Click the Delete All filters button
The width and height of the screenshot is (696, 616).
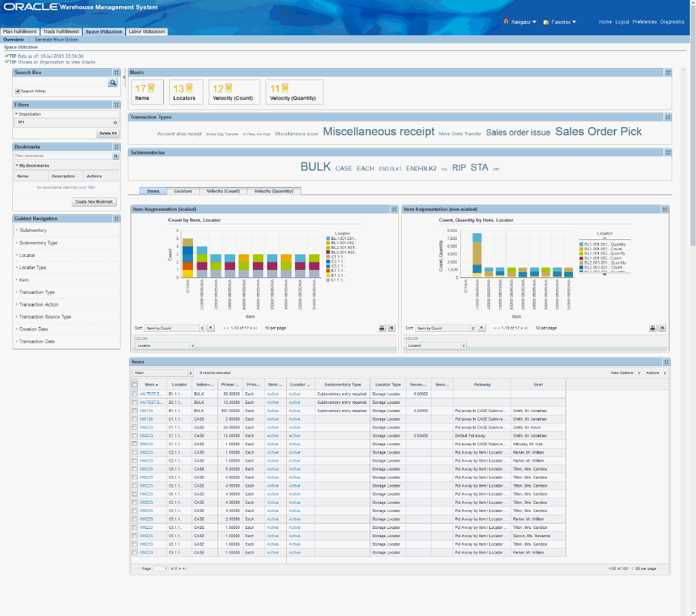click(108, 133)
